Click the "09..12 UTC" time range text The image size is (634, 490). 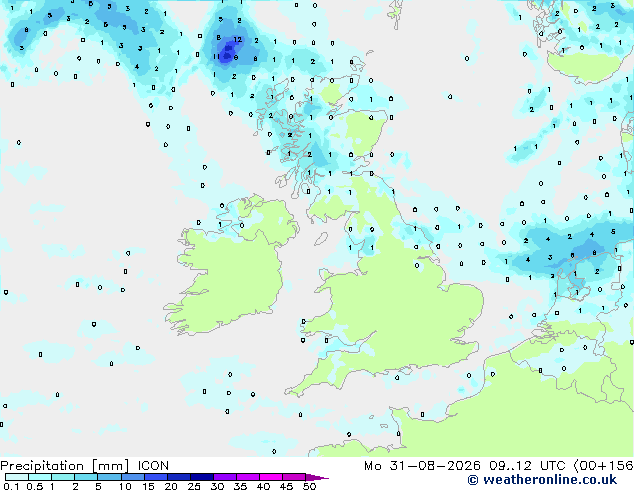coord(527,466)
